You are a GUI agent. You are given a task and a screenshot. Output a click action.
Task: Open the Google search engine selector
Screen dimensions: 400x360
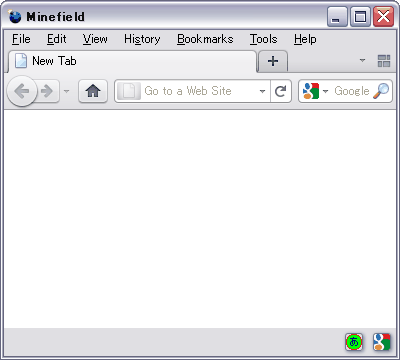(315, 91)
